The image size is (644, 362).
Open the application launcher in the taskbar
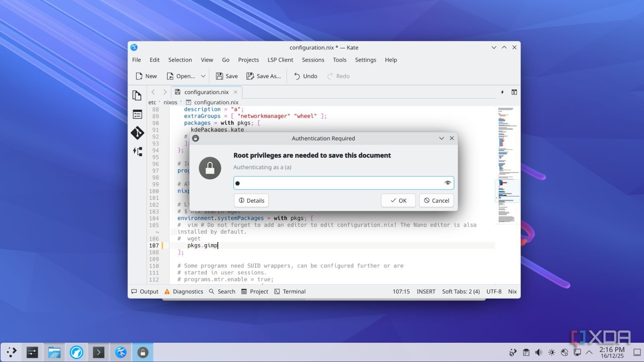click(12, 352)
